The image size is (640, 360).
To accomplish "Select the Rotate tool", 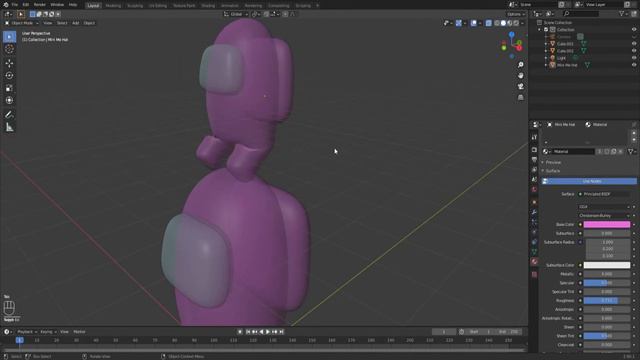I will point(9,76).
